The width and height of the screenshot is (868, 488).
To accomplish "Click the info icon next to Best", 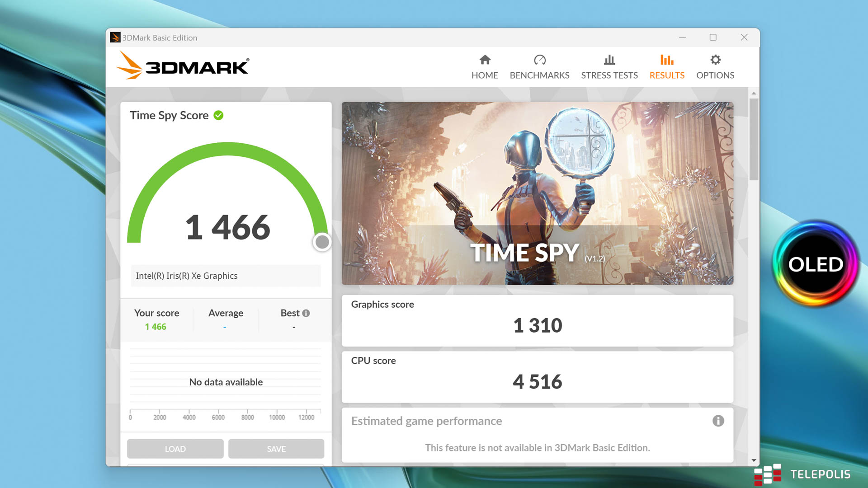I will tap(306, 313).
